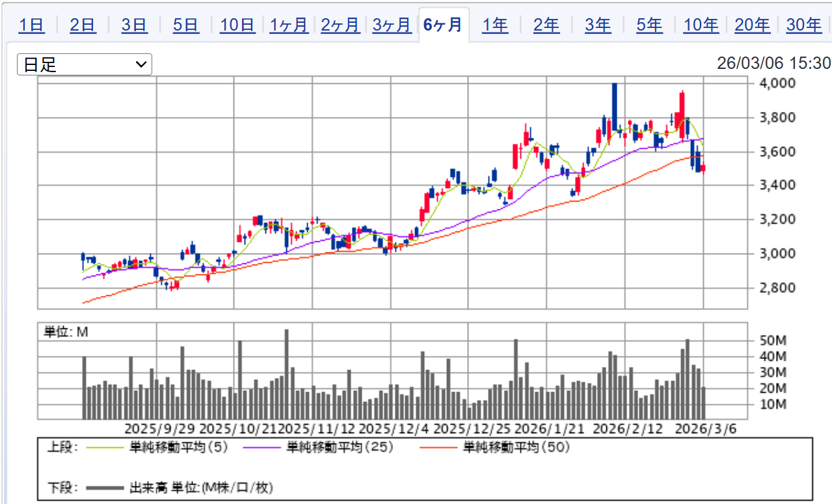Select the 2年 period tab
The image size is (832, 504).
tap(546, 25)
